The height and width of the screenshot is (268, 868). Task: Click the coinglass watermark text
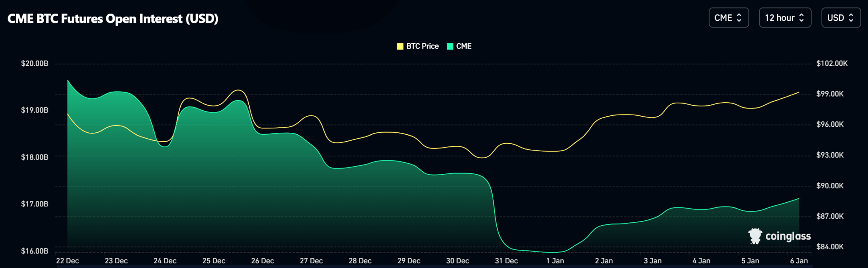click(788, 236)
